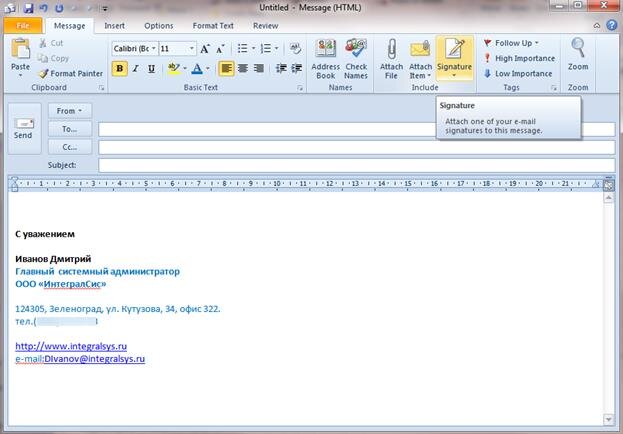623x434 pixels.
Task: Click the numbered list icon
Action: coord(265,48)
